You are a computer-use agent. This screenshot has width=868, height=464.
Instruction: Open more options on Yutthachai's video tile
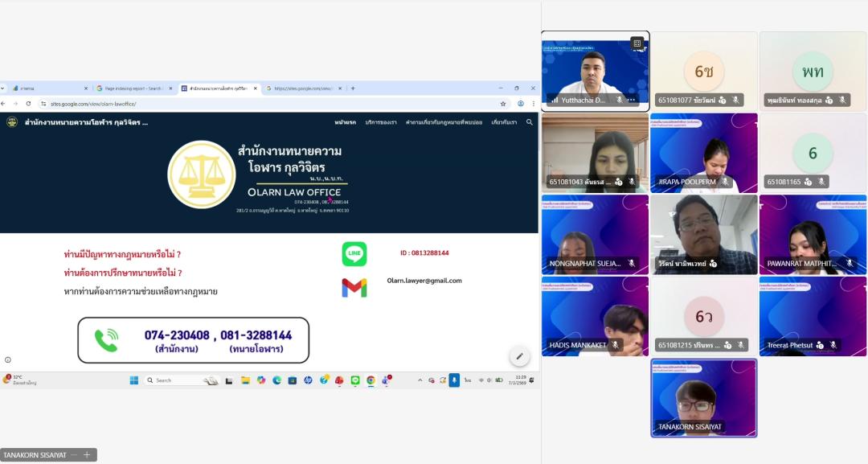point(632,100)
